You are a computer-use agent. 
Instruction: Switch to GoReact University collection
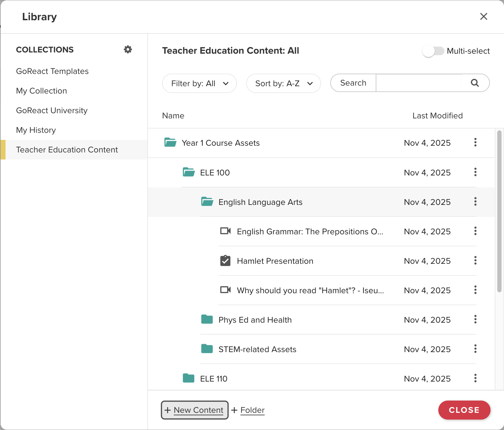click(52, 110)
